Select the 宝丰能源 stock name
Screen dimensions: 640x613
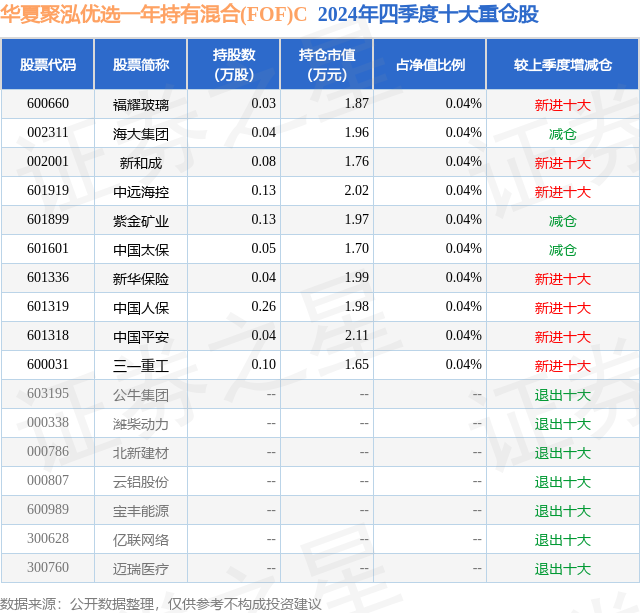pos(141,511)
